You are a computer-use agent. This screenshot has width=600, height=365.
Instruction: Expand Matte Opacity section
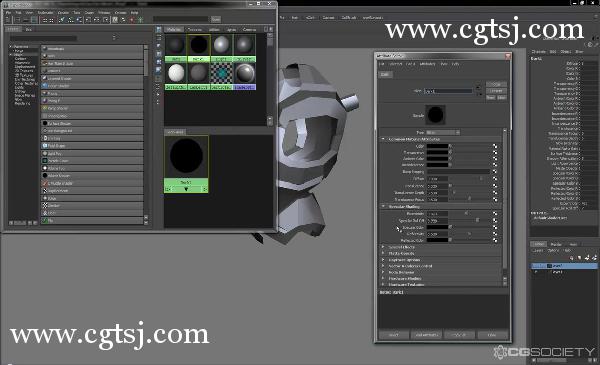[383, 253]
